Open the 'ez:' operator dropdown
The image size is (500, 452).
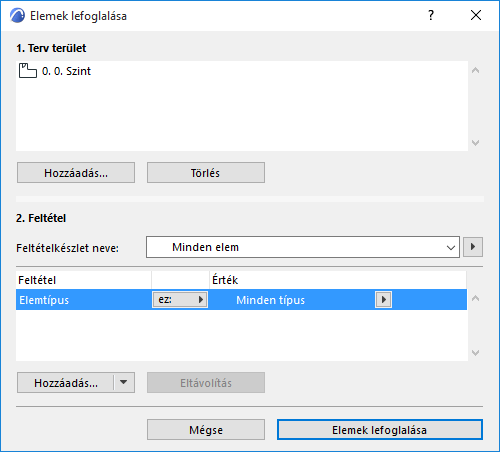[x=180, y=299]
